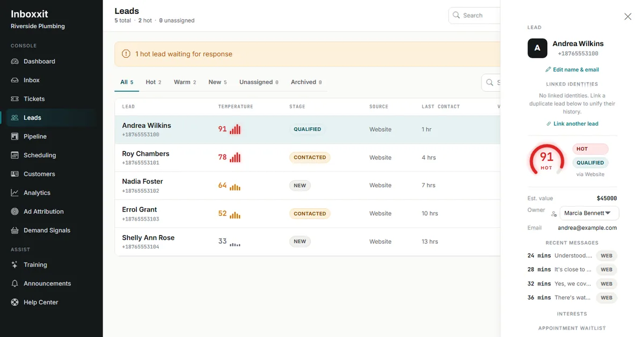Open Pipeline board icon
Viewport: 644px width, 337px height.
tap(15, 136)
